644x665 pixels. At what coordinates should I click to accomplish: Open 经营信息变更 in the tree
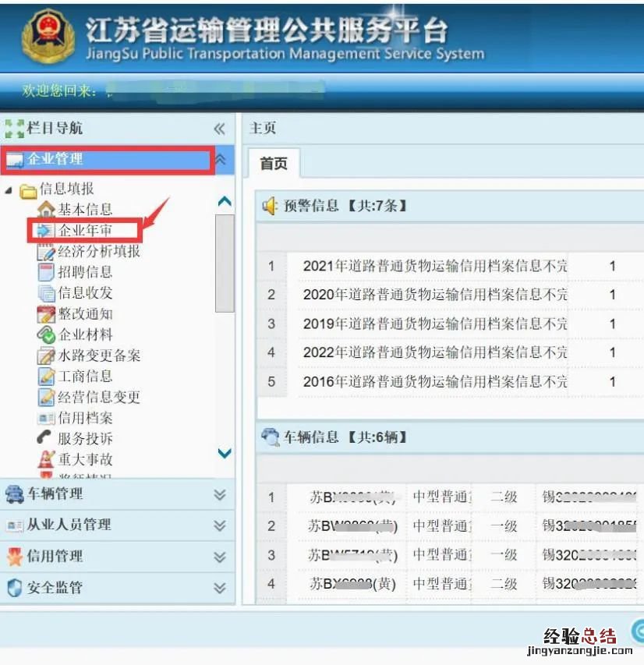tap(99, 398)
